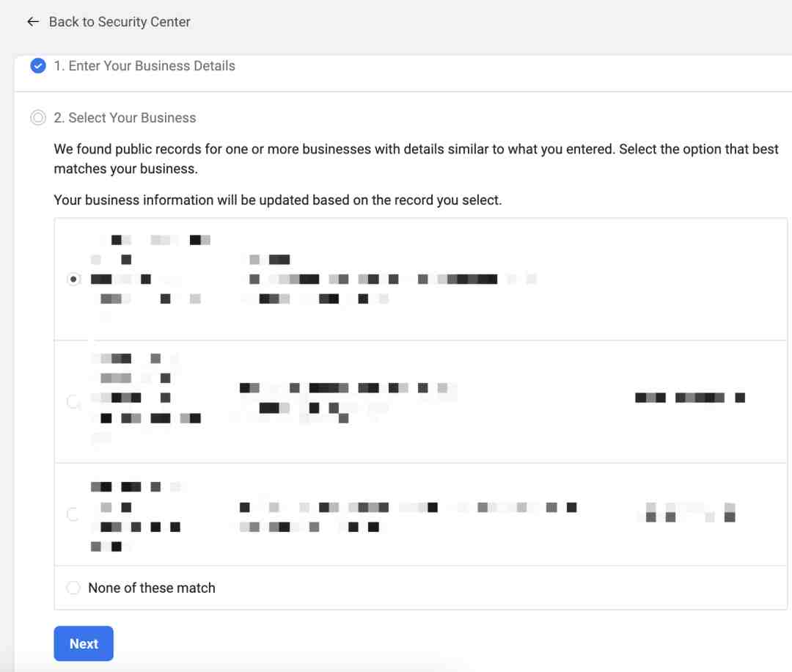Click the first record's blurred address details
The height and width of the screenshot is (672, 792).
(x=393, y=279)
